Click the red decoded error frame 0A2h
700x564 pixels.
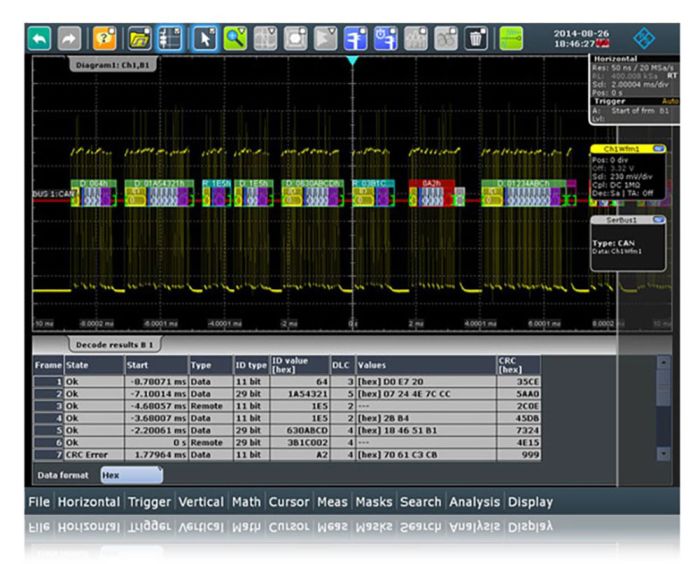pyautogui.click(x=432, y=183)
